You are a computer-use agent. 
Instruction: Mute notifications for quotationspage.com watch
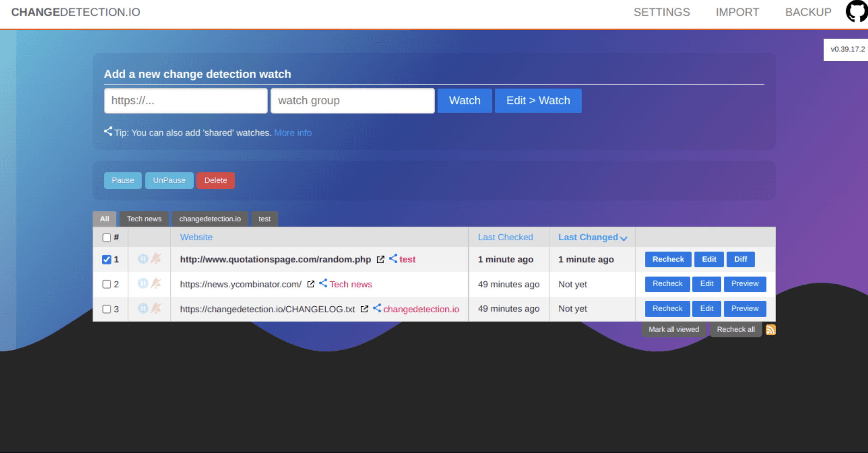pos(156,259)
